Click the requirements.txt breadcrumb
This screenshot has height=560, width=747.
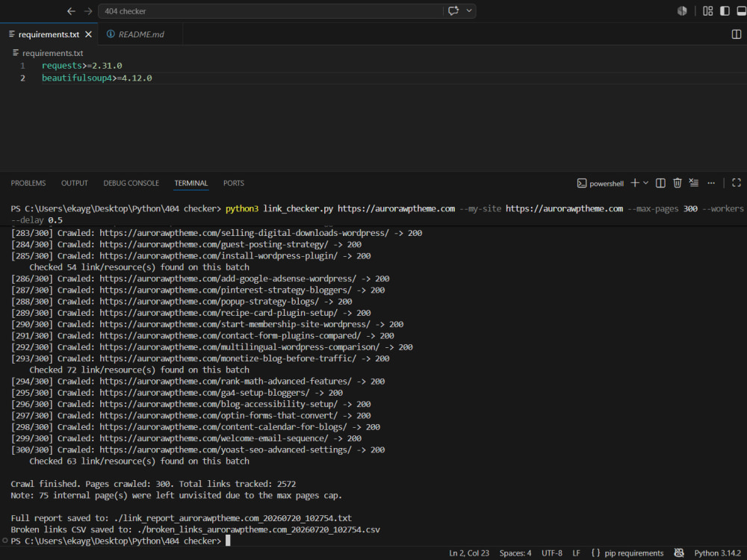52,53
